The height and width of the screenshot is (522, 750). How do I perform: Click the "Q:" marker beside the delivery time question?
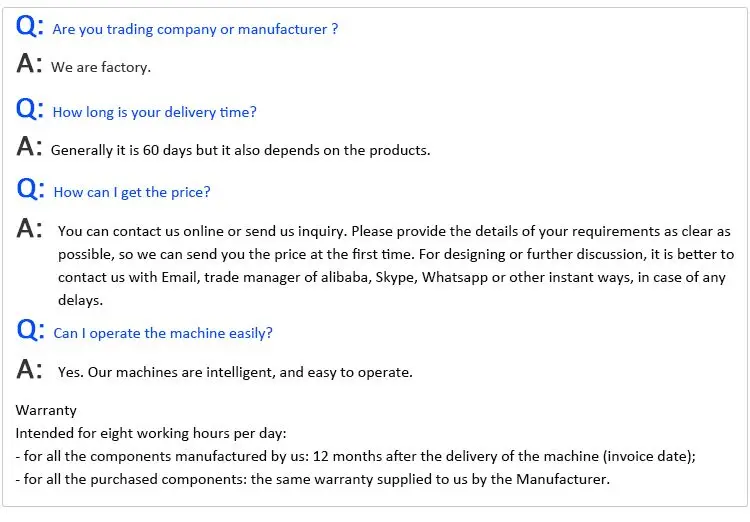coord(30,110)
